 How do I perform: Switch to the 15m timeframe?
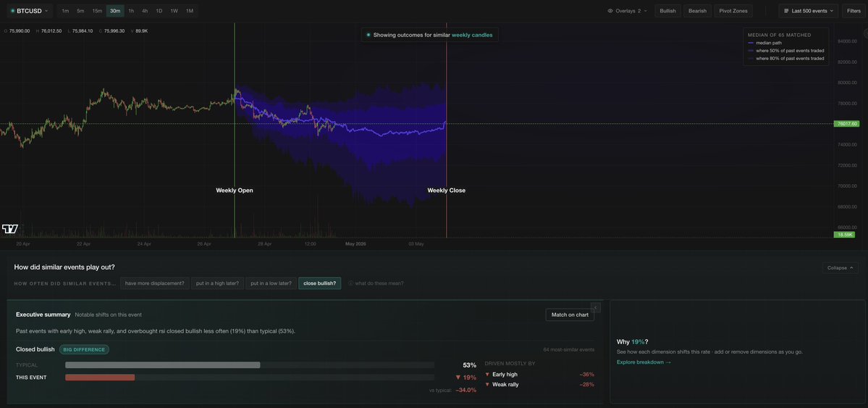coord(97,11)
